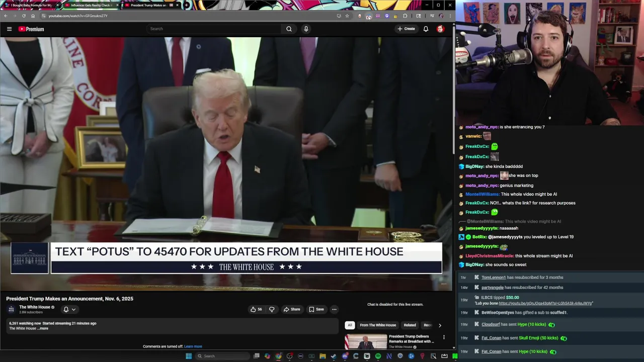
Task: Click chat user MontellWilliams name
Action: 482,194
